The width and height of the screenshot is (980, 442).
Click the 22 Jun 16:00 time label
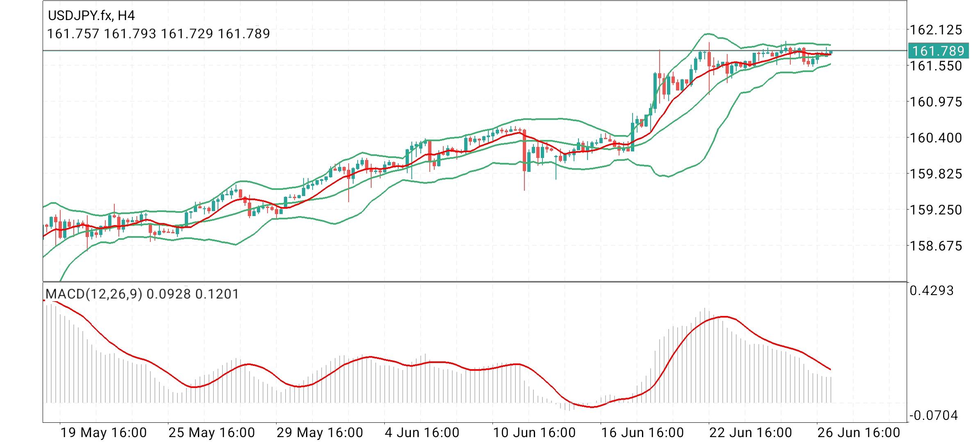[751, 432]
